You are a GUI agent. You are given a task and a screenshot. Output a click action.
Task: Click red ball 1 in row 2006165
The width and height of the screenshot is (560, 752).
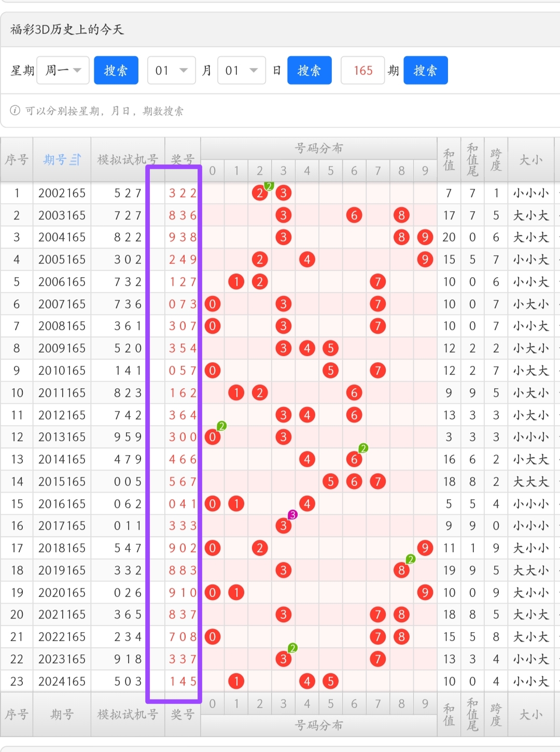[x=236, y=282]
